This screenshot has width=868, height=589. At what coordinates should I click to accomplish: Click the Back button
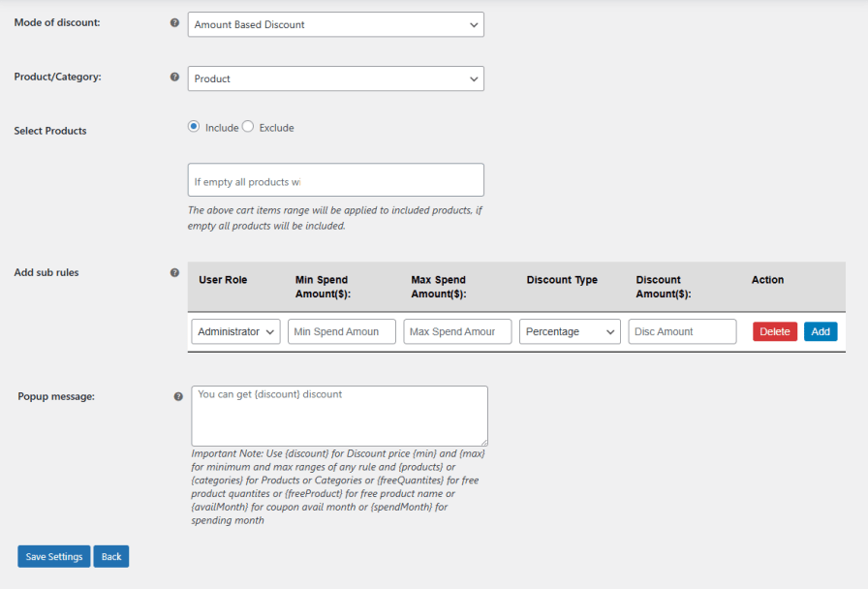[111, 557]
